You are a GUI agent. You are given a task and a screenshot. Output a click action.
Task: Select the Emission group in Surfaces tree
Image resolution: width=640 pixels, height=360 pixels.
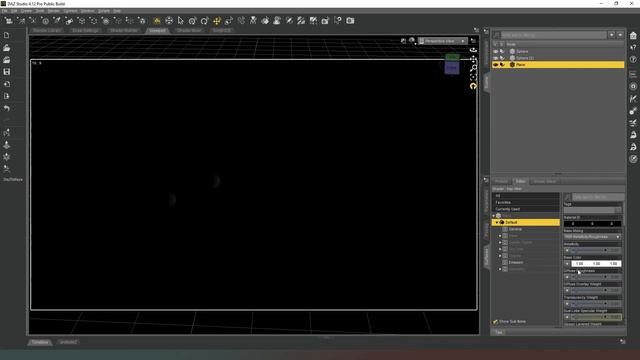[x=516, y=262]
